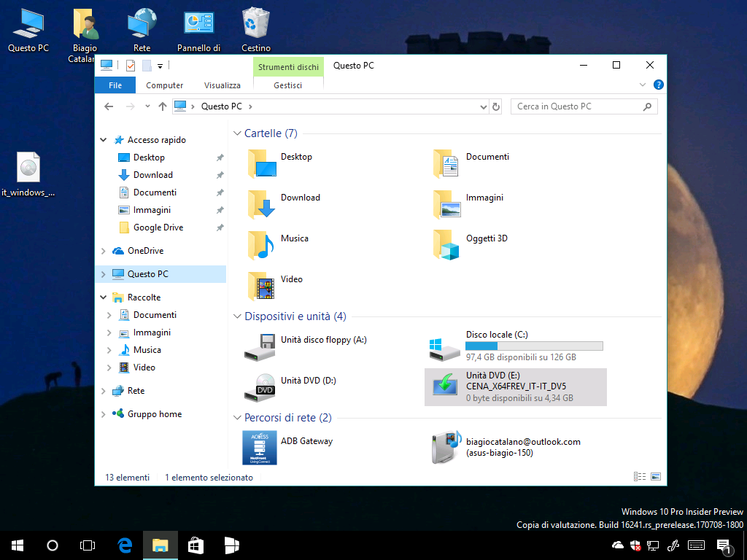This screenshot has width=747, height=560.
Task: Click the C: drive capacity bar
Action: (x=534, y=346)
